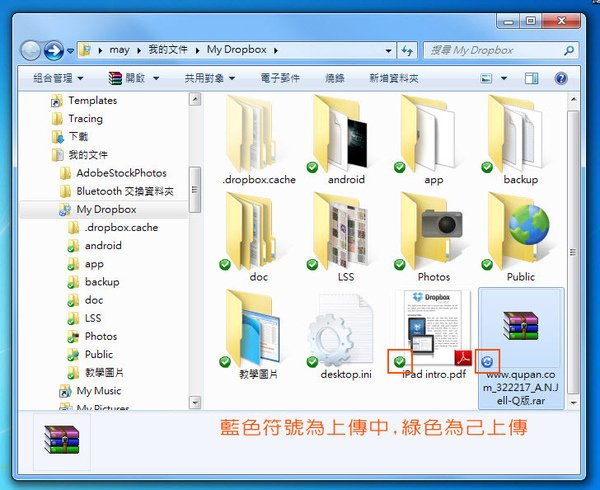Viewport: 600px width, 490px height.
Task: Click the file pane scrollbar thumb
Action: [x=573, y=252]
